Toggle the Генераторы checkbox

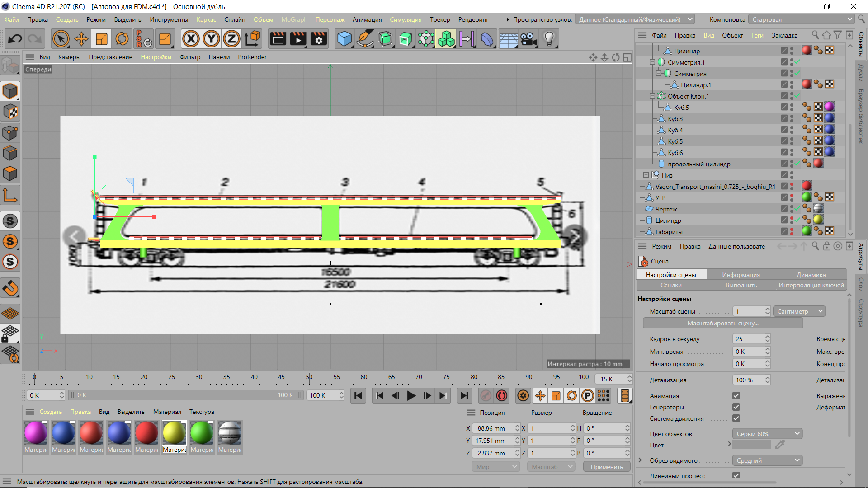pos(736,407)
